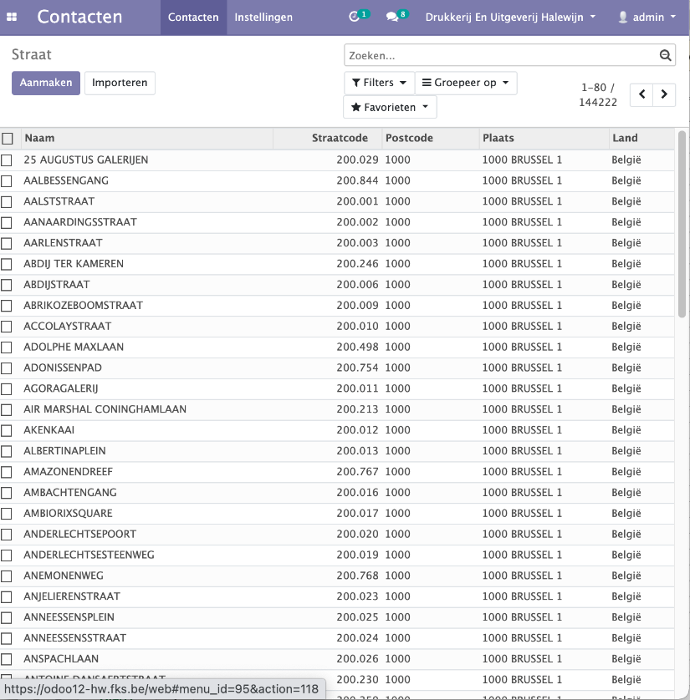Image resolution: width=690 pixels, height=700 pixels.
Task: Go to next page arrow
Action: pos(664,94)
